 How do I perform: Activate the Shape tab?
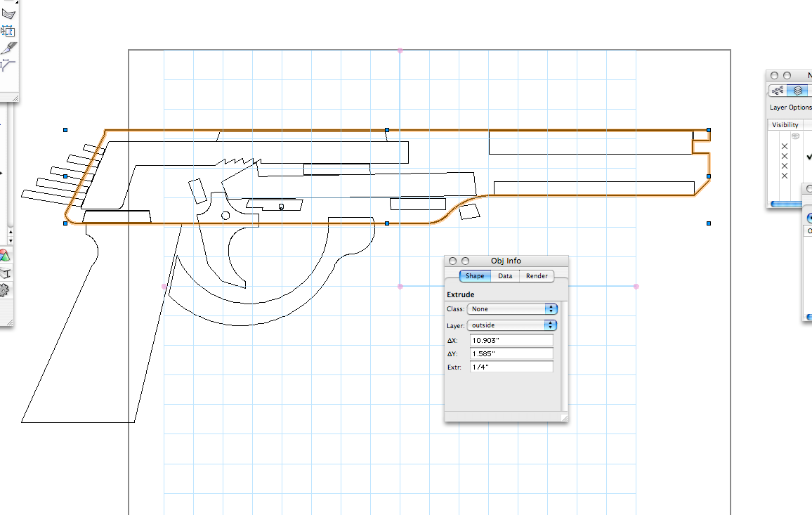click(475, 275)
